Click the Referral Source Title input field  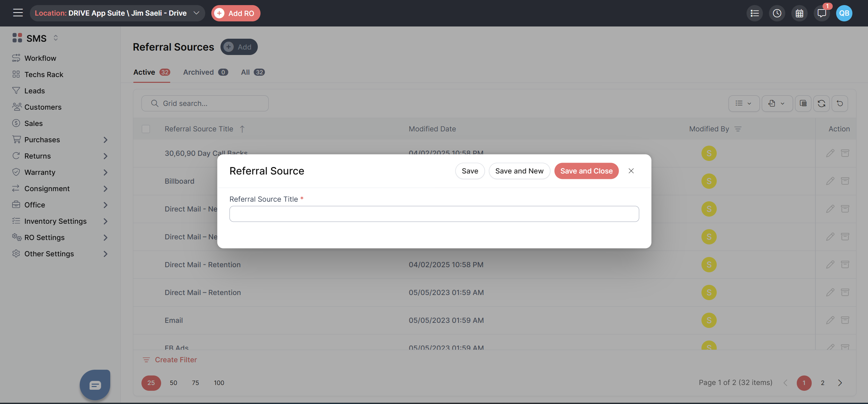pyautogui.click(x=434, y=214)
